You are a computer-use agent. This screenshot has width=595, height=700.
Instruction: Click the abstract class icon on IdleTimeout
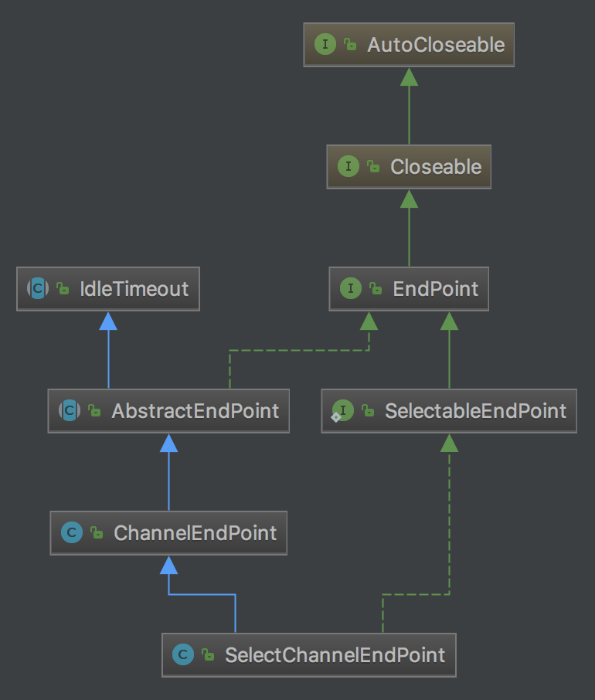[x=38, y=289]
